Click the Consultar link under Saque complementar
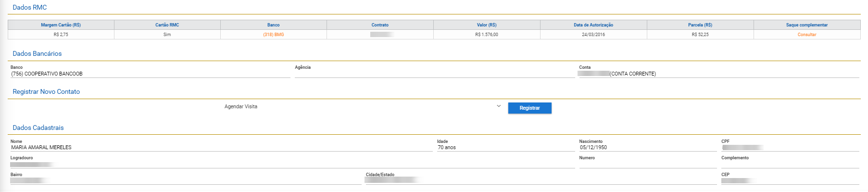 pyautogui.click(x=806, y=35)
